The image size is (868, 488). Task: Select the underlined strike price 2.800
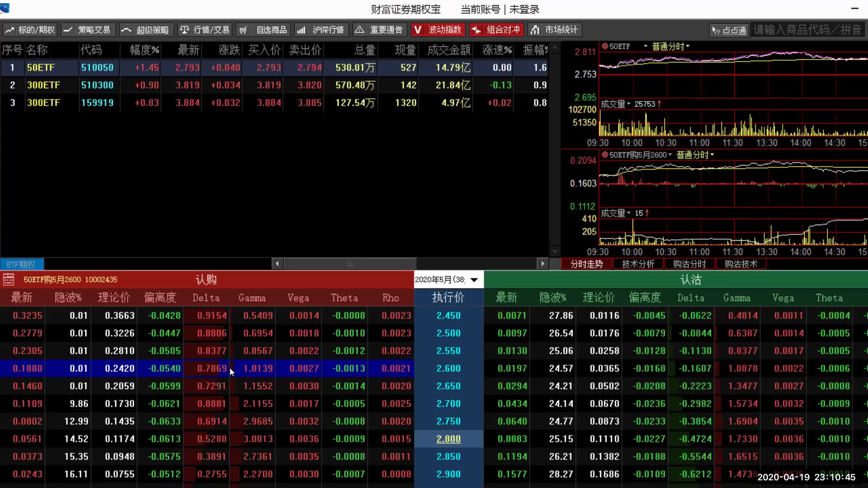(448, 439)
